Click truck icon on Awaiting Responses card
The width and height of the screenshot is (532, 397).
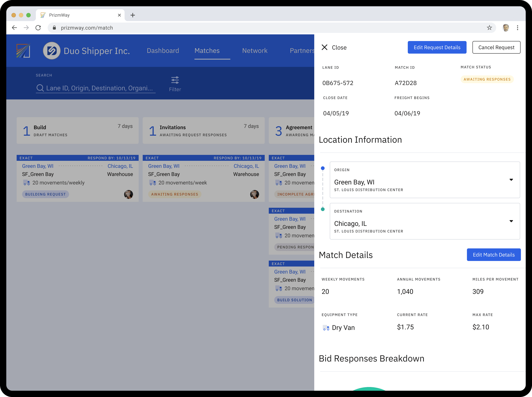coord(153,183)
